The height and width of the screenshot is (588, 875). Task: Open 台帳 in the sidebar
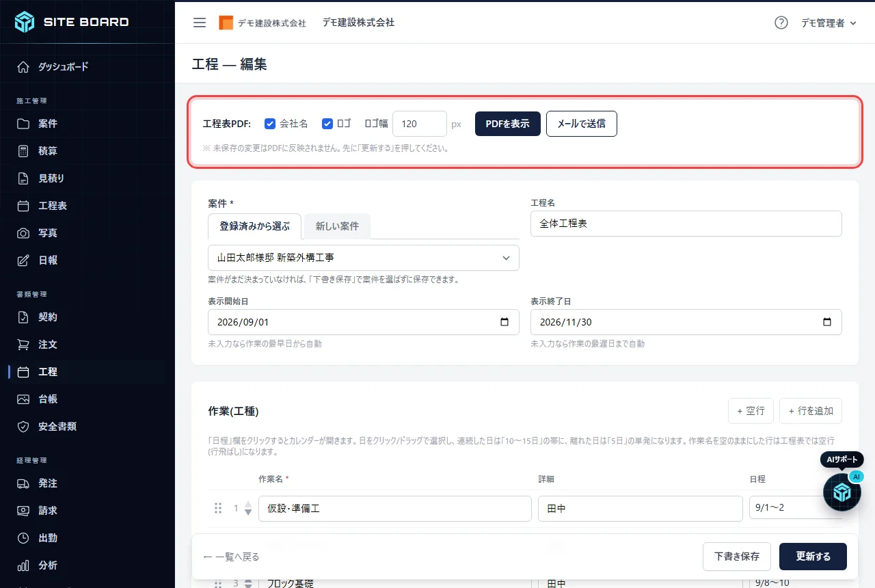click(x=87, y=399)
